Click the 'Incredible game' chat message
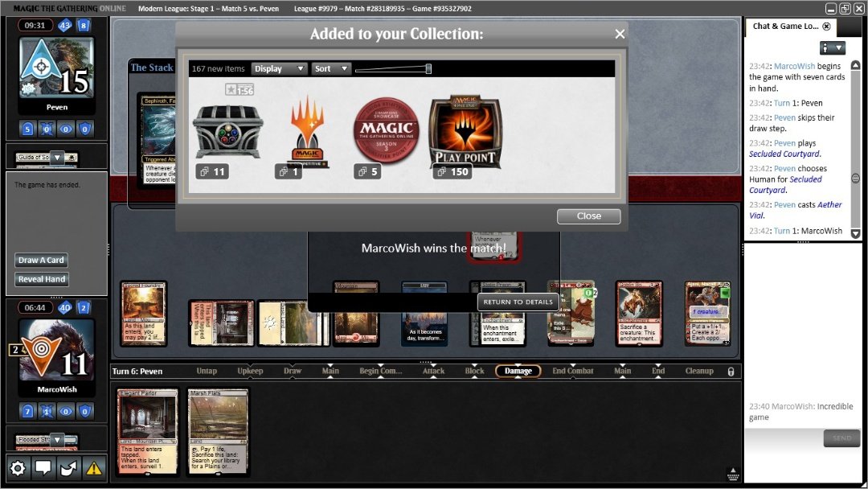Screen dimensions: 868x489 (801, 412)
